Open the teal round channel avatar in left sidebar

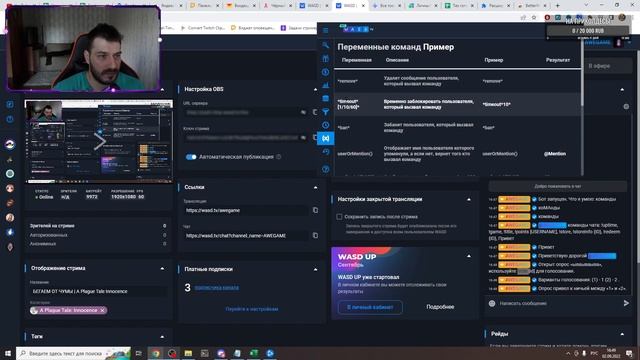pos(10,173)
